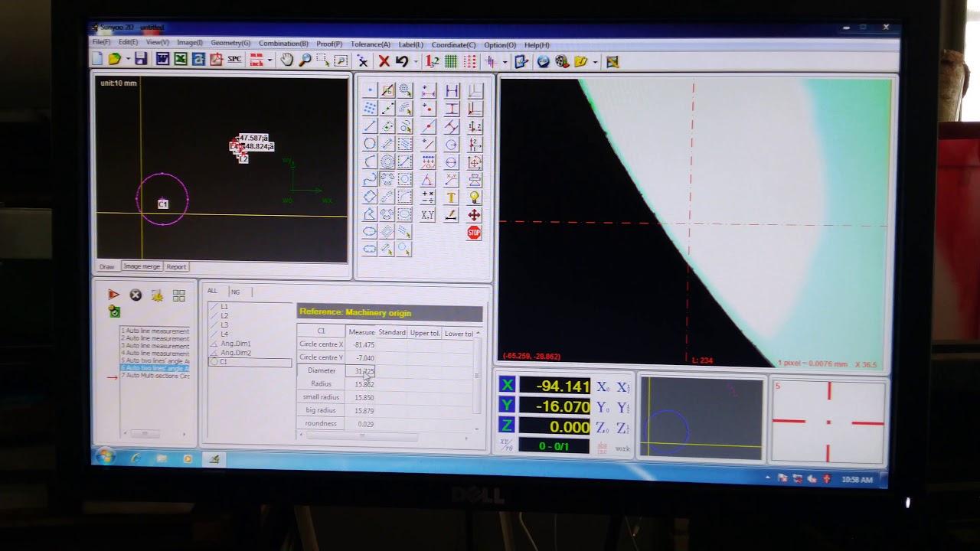Click the roundness value 0.029

365,424
